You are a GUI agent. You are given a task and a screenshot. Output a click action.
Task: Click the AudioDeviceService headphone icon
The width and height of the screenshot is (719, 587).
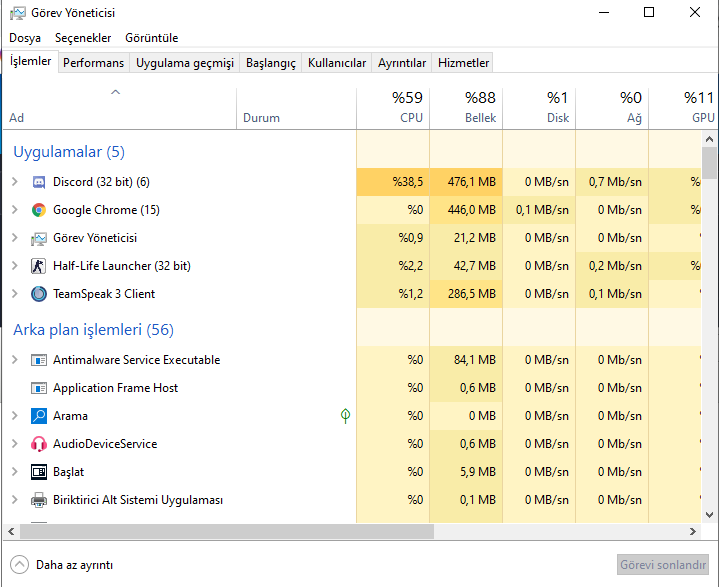tap(39, 444)
